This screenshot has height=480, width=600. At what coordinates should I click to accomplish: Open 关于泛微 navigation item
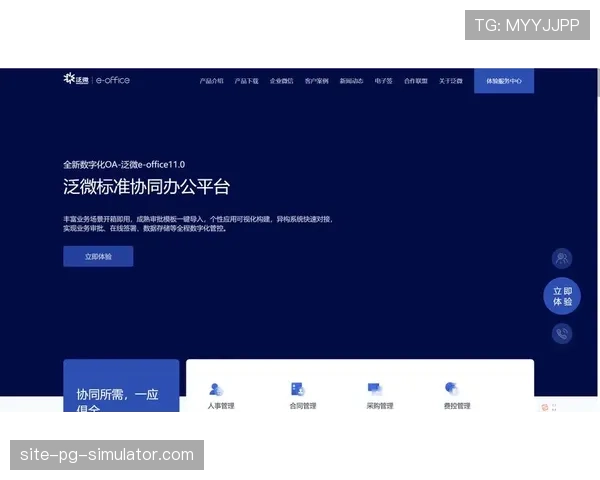tap(451, 81)
